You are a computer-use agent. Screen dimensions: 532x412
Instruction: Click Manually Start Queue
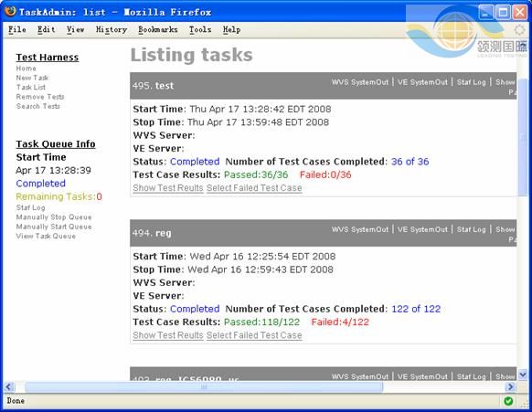tap(54, 227)
